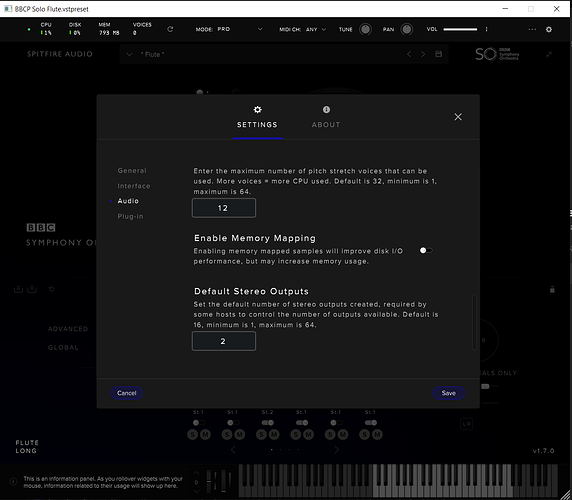Click the TUNE knob
The width and height of the screenshot is (572, 500).
click(365, 29)
